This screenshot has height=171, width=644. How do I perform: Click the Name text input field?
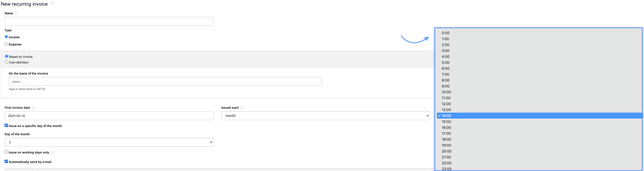(x=109, y=21)
